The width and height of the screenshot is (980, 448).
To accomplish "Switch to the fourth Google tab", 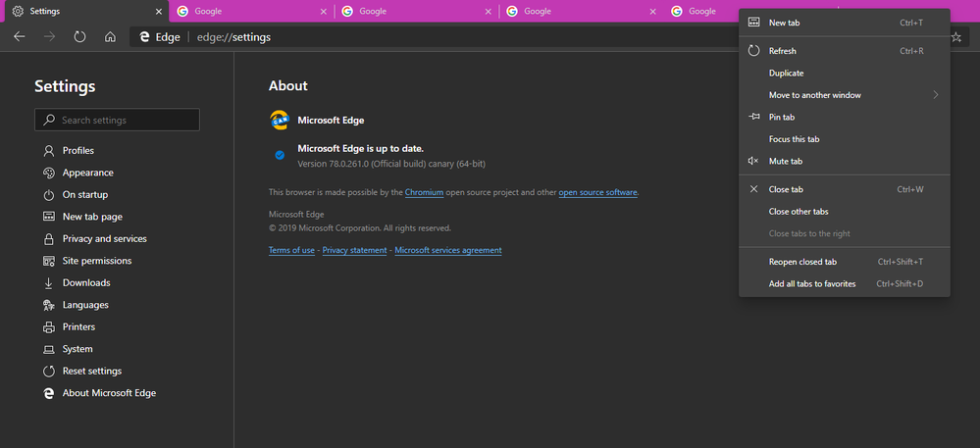I will tap(701, 11).
